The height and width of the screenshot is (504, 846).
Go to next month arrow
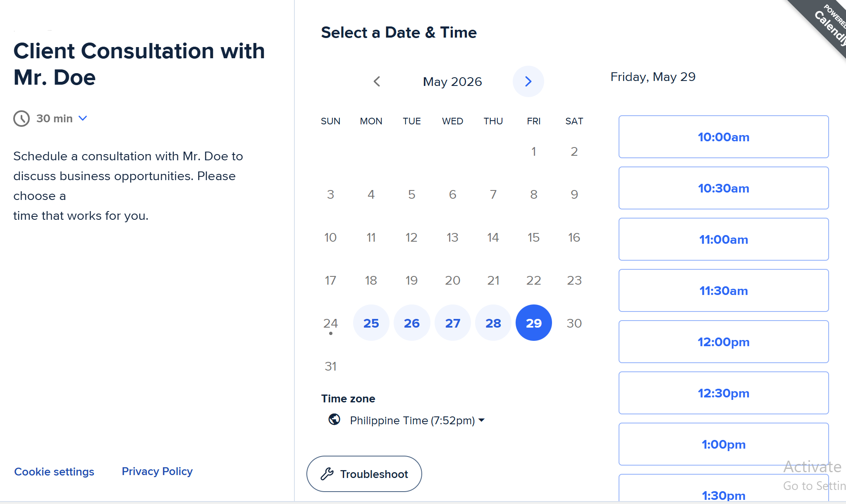pyautogui.click(x=528, y=81)
